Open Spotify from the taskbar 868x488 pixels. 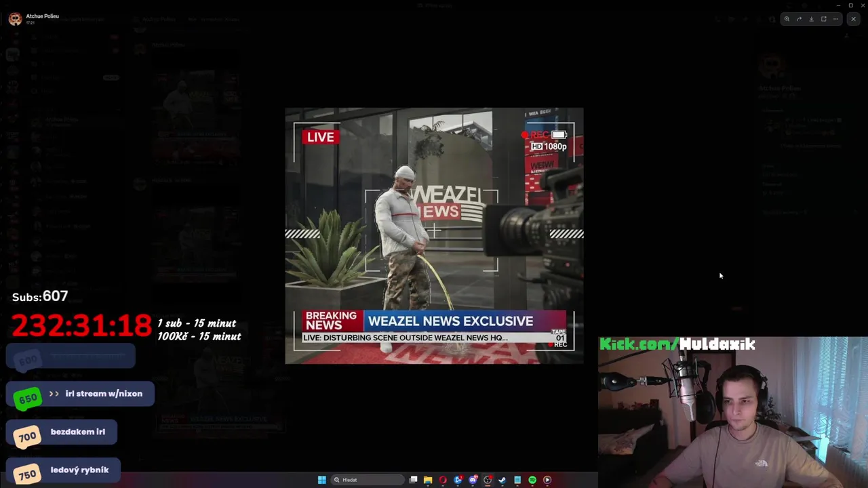[x=532, y=480]
